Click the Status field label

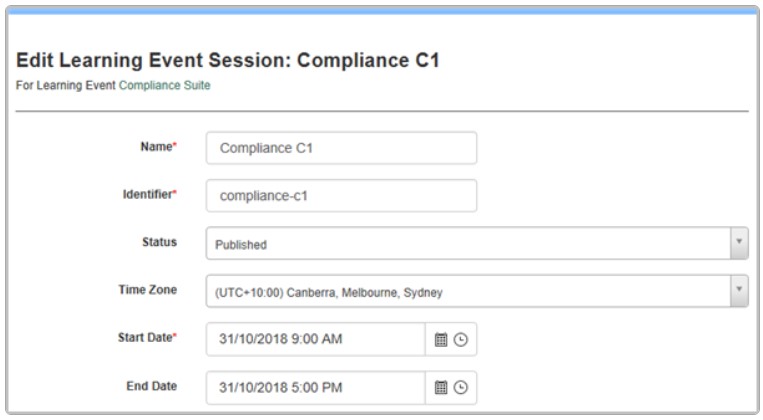pos(159,242)
